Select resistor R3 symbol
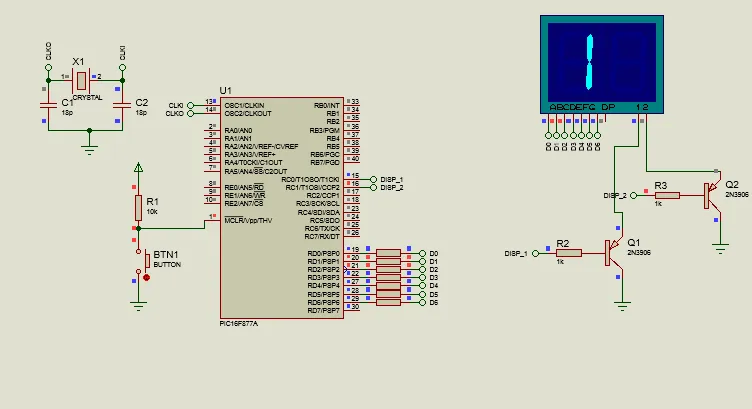 667,195
